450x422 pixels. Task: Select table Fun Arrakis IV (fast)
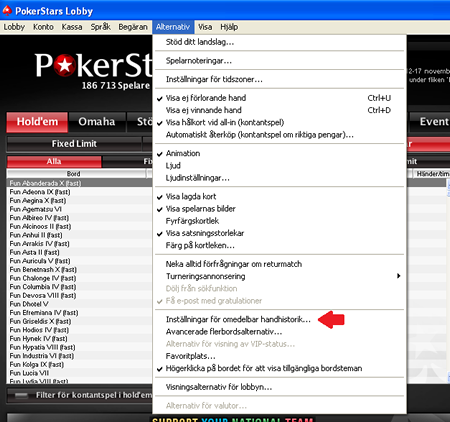pos(79,244)
